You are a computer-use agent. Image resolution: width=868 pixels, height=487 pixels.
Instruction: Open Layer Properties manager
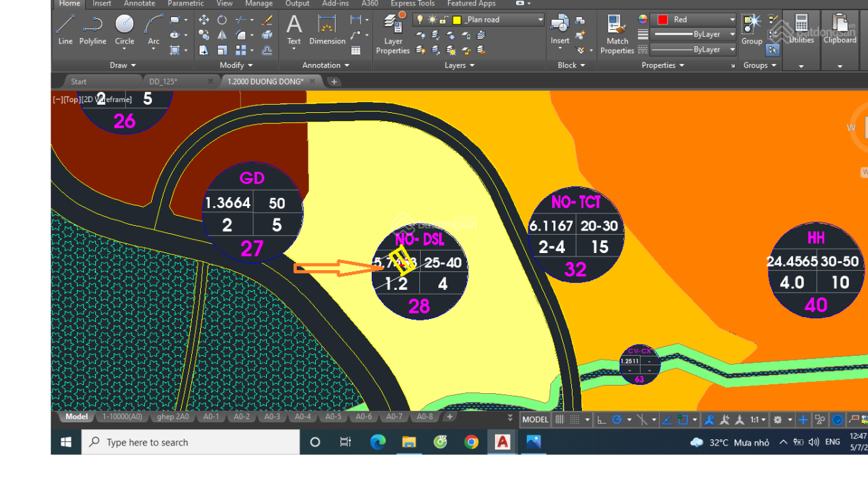[393, 34]
